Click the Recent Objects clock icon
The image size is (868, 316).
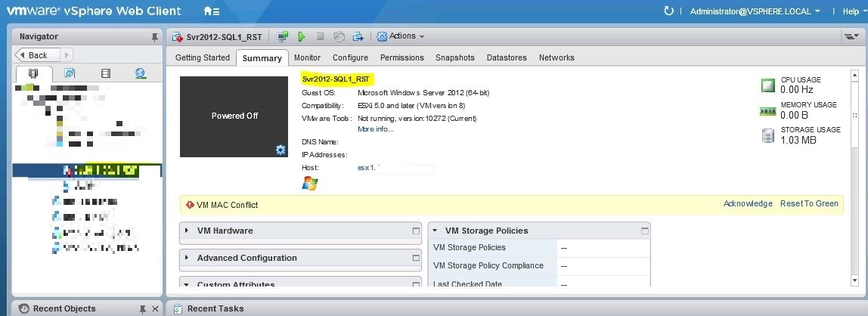(x=23, y=308)
